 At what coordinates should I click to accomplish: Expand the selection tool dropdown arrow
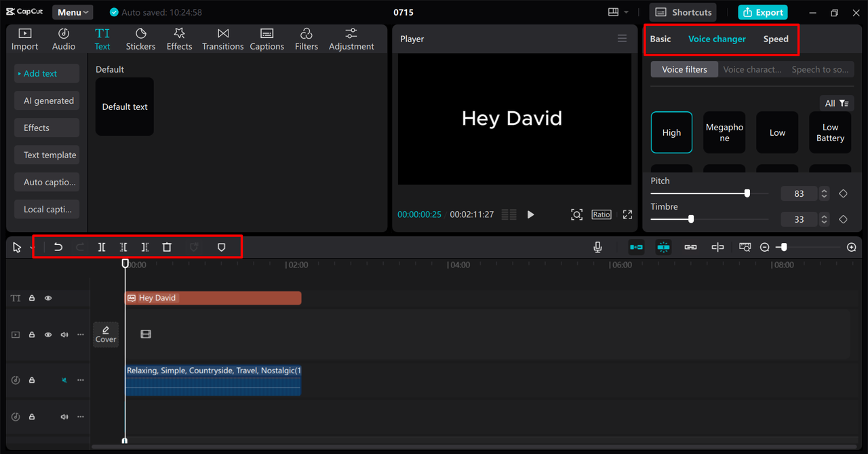click(31, 248)
